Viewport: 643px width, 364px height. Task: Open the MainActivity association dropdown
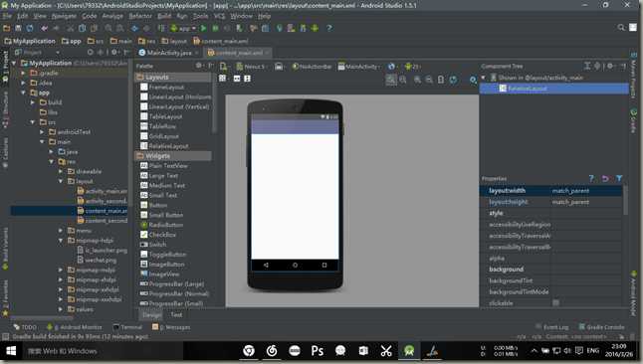[359, 67]
